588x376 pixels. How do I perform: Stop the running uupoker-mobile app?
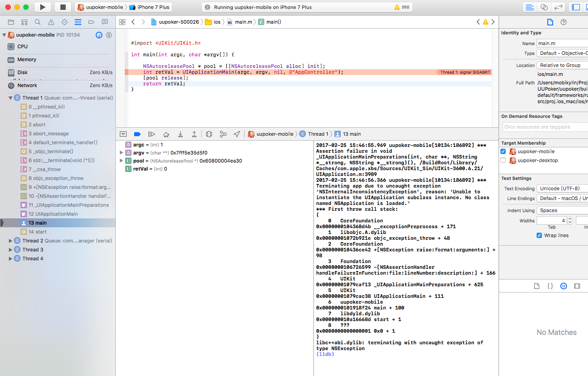[x=63, y=7]
